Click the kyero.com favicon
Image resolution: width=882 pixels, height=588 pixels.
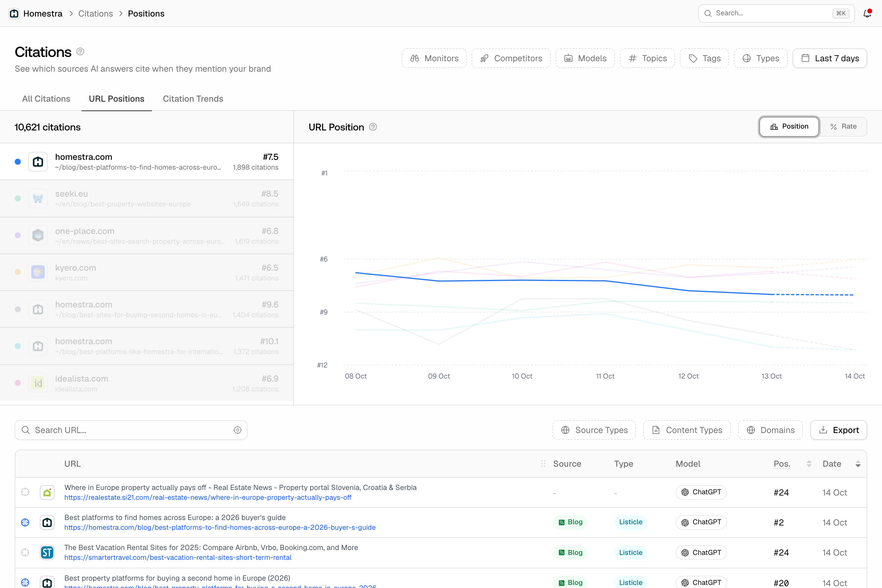click(38, 272)
